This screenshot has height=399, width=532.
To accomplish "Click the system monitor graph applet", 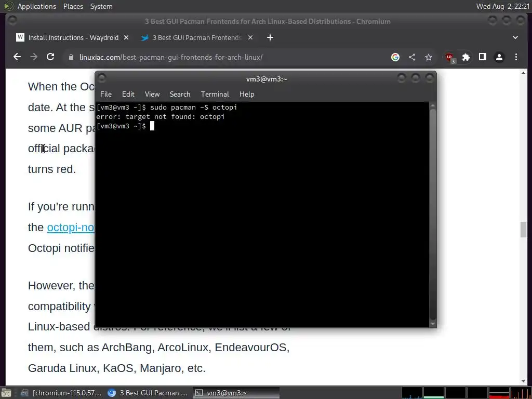I will coord(467,393).
